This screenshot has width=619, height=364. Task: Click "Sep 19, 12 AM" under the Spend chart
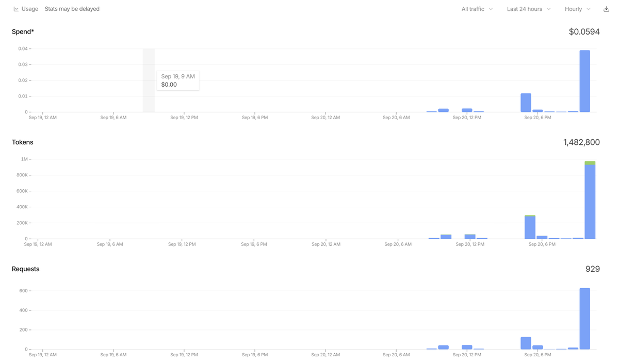pos(43,118)
